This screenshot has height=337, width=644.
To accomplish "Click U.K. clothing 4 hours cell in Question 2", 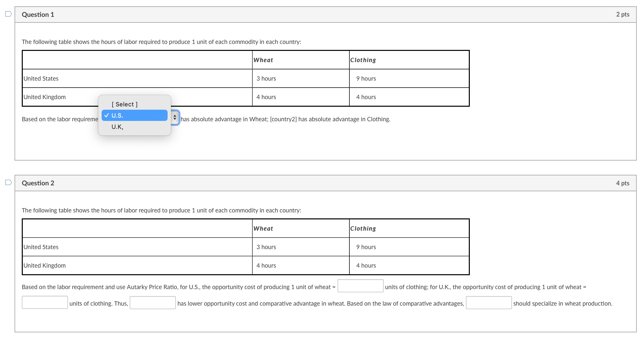I will click(366, 266).
